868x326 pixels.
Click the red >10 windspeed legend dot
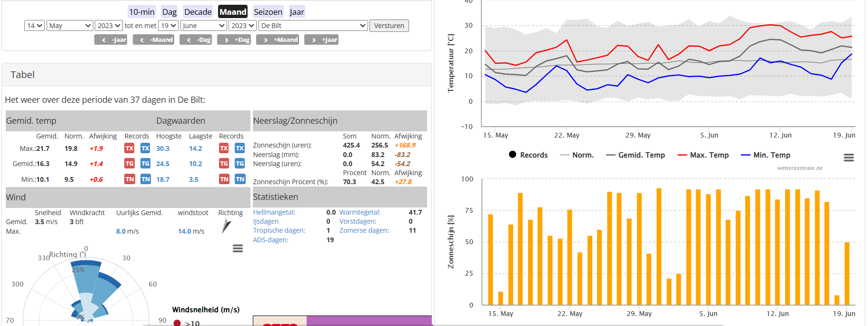tap(177, 323)
